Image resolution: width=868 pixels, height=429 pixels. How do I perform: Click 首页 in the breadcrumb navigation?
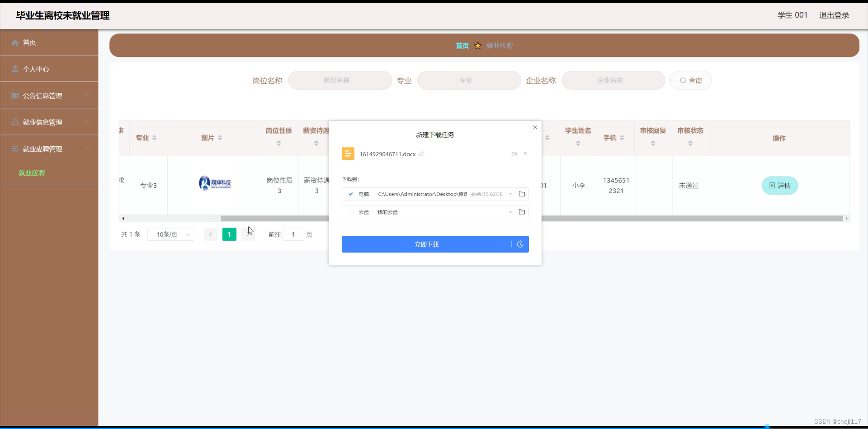(462, 45)
